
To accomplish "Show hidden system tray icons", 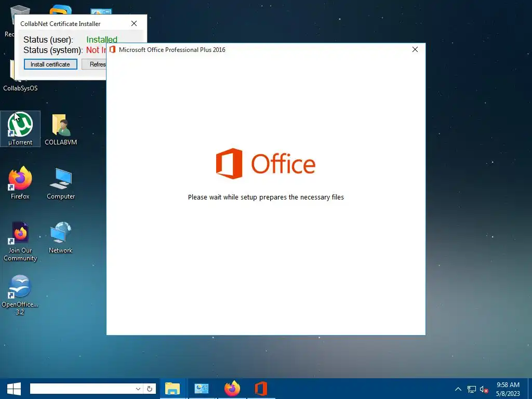I will click(458, 389).
